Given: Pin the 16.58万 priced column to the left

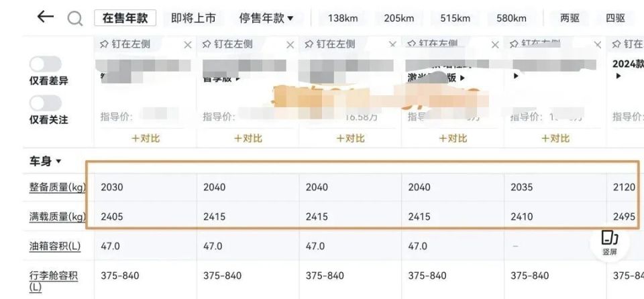Looking at the screenshot, I should click(330, 44).
